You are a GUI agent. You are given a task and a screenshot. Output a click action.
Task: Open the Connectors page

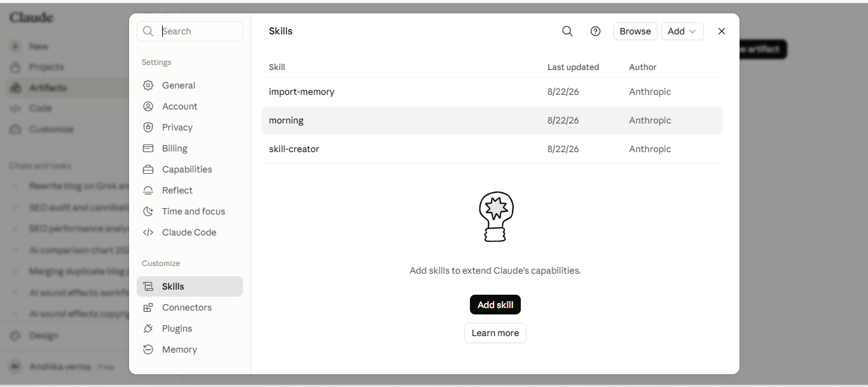(x=189, y=307)
